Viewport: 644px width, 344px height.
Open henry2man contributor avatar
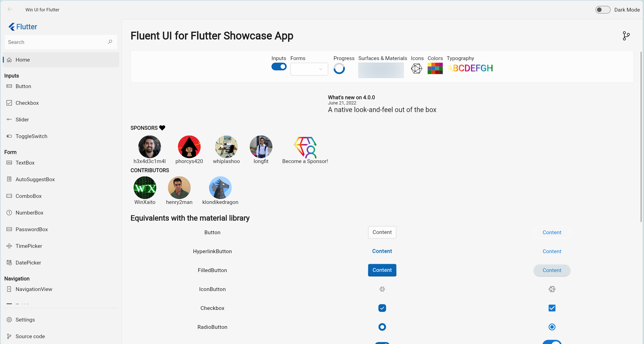coord(179,188)
